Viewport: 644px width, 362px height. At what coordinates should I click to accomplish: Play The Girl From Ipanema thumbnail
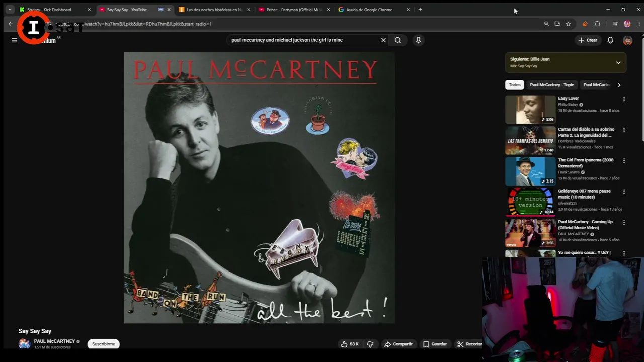pos(530,171)
